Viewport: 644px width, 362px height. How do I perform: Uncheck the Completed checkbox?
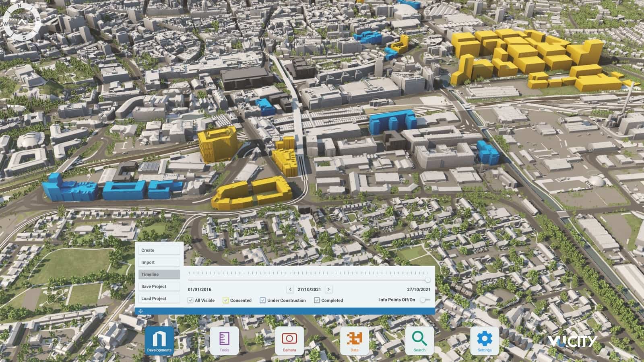point(317,300)
